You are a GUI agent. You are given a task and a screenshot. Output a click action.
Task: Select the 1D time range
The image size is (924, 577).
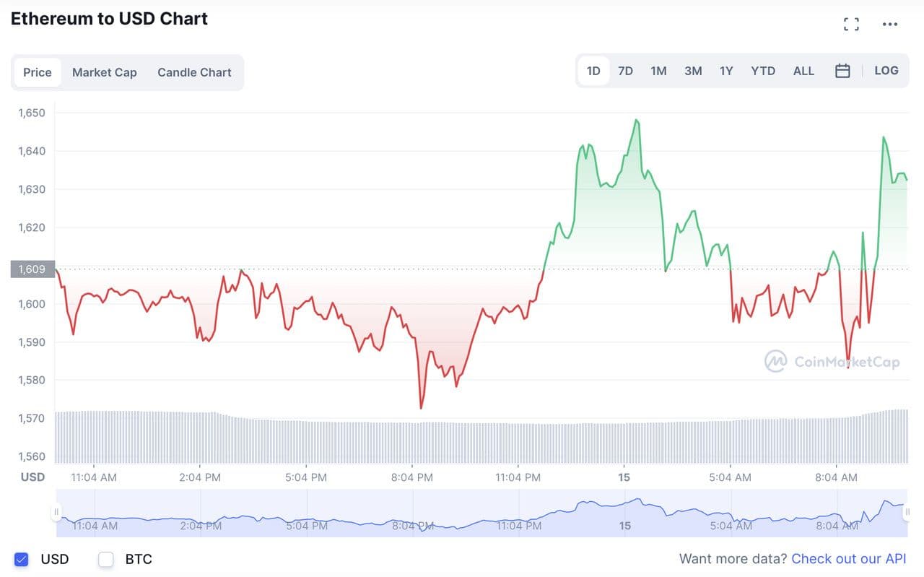click(593, 71)
